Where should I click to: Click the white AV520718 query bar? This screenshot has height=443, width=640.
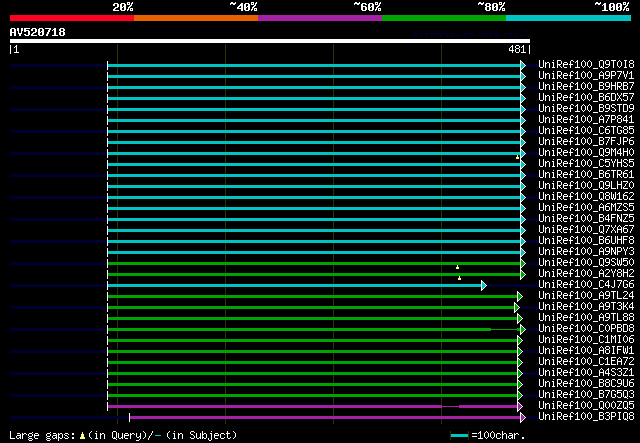pyautogui.click(x=270, y=41)
